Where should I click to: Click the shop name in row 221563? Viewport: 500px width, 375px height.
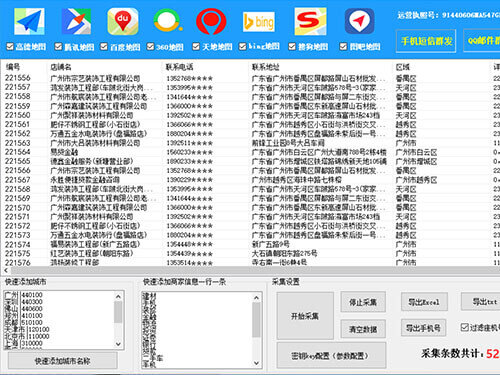point(95,143)
